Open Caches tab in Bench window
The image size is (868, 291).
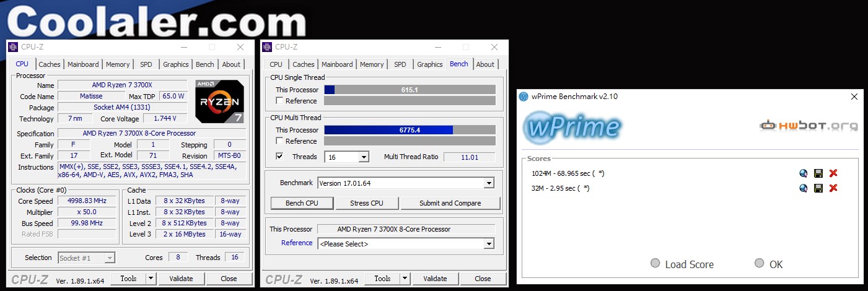tap(304, 64)
